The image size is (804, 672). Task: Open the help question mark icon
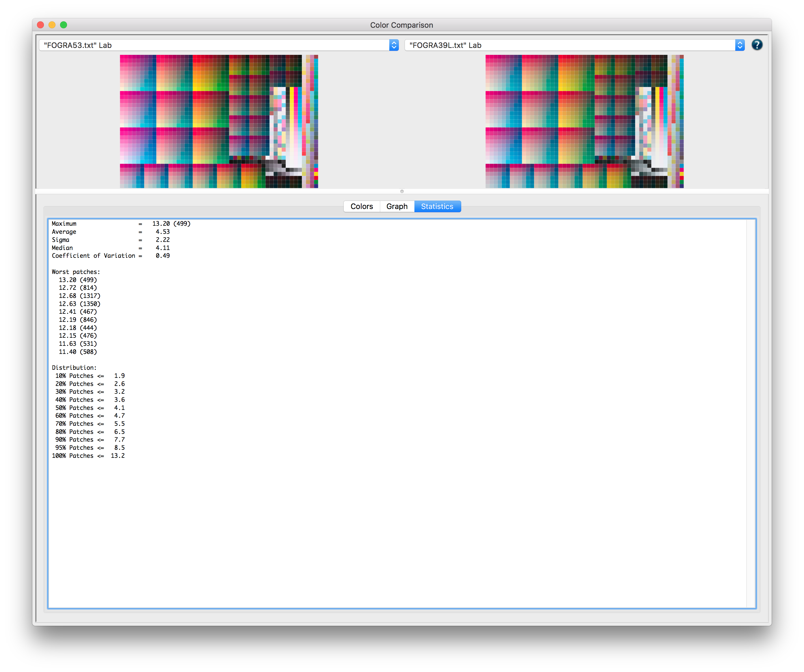[757, 45]
